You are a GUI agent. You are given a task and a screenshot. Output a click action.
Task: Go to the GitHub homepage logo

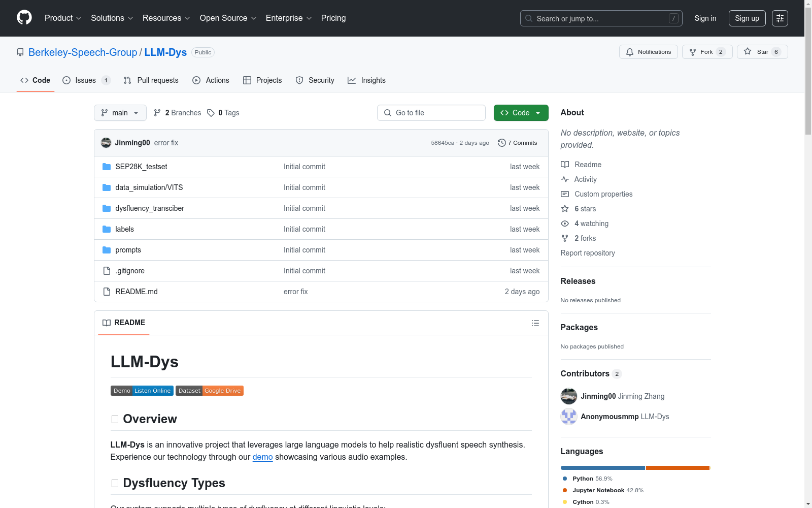(x=24, y=18)
